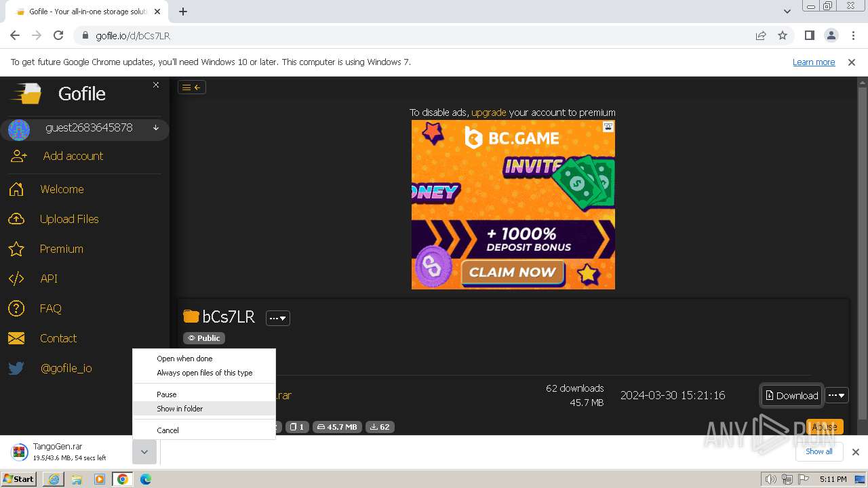Click the volume icon in system tray
Screen dimensions: 868x488
click(770, 479)
